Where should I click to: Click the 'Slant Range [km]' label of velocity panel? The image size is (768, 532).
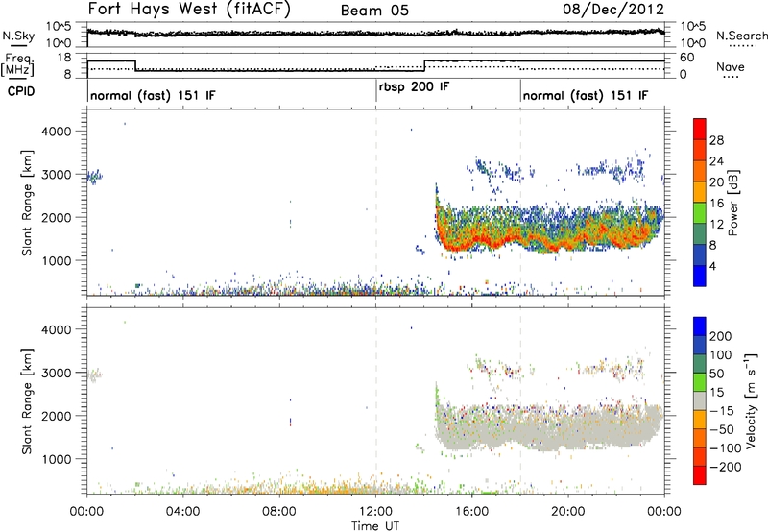point(27,401)
